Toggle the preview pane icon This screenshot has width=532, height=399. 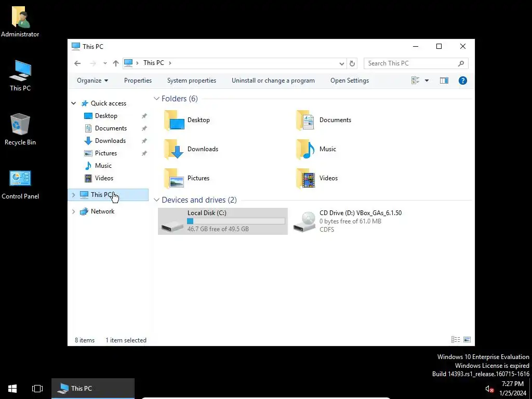pyautogui.click(x=444, y=81)
